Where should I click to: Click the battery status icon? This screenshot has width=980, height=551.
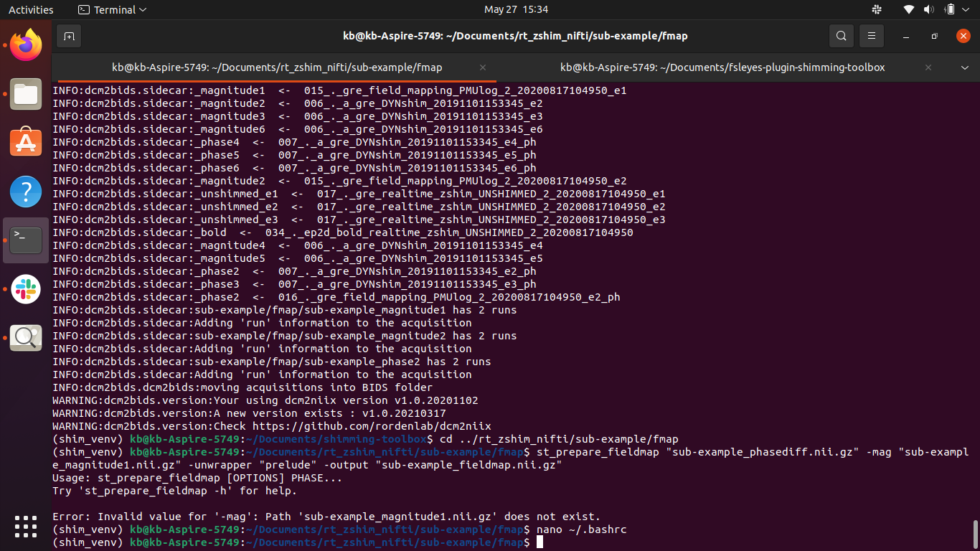pos(949,9)
